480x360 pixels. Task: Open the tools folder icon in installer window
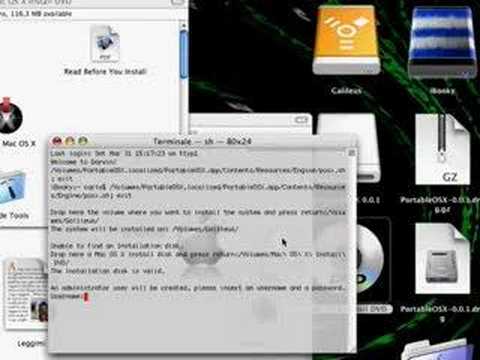click(12, 188)
